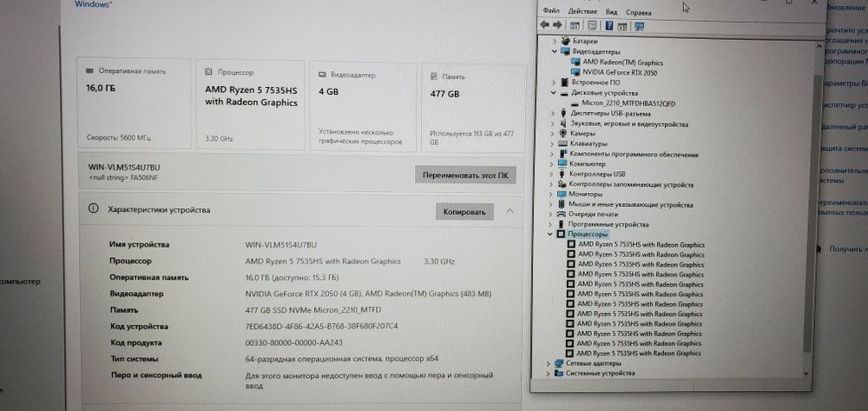
Task: Expand the Программные устройства node arrow
Action: coord(550,225)
